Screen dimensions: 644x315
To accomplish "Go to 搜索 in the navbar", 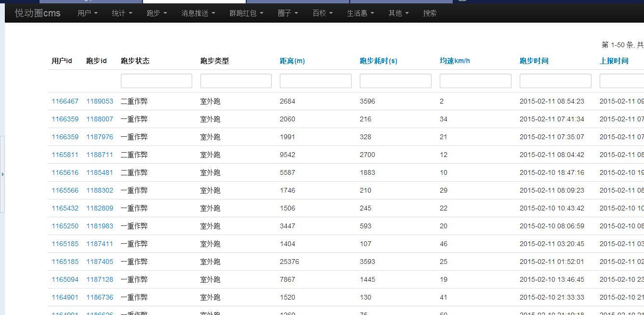I will click(x=430, y=13).
